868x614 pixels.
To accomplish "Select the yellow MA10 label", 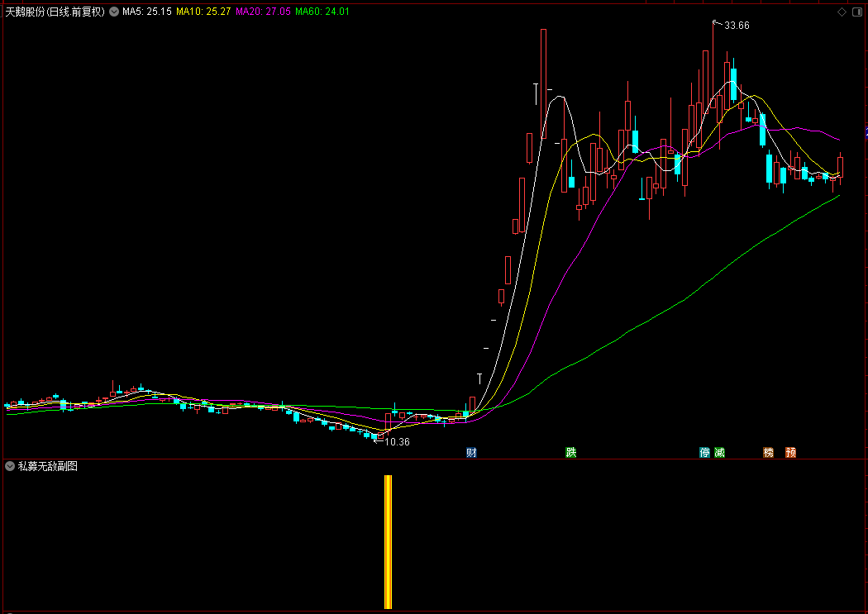I will (203, 12).
